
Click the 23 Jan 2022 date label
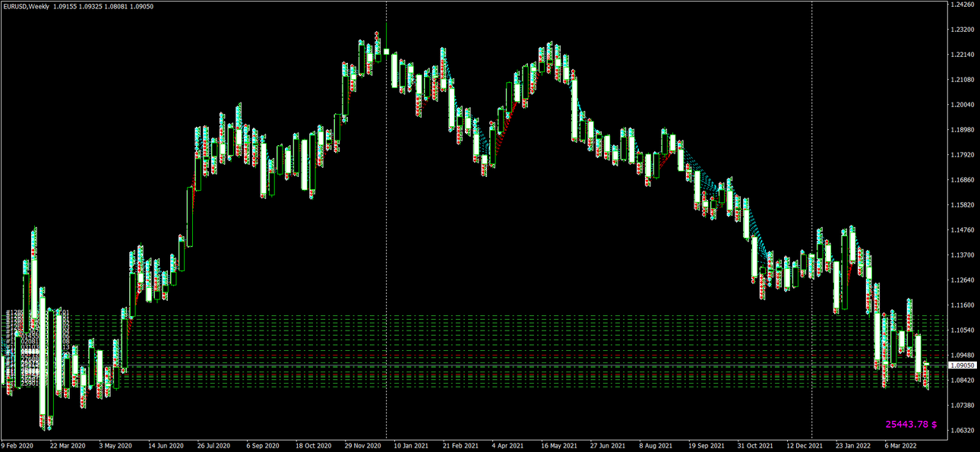click(x=853, y=446)
